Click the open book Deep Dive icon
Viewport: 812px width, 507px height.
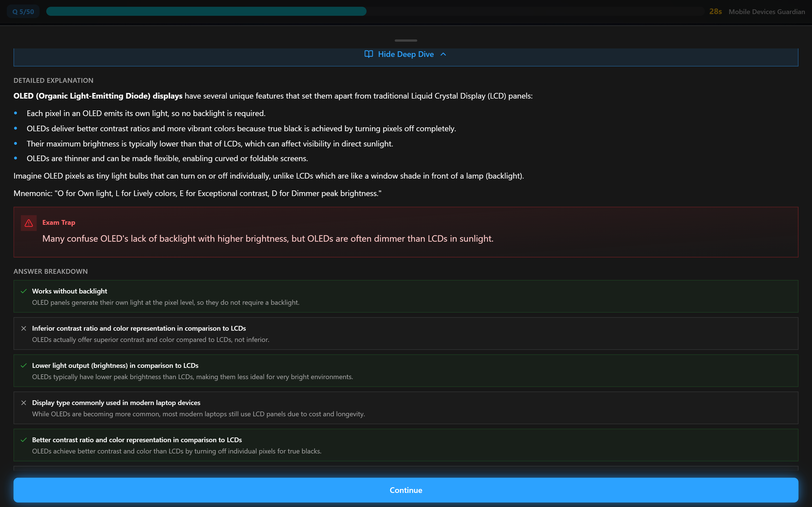[x=369, y=54]
